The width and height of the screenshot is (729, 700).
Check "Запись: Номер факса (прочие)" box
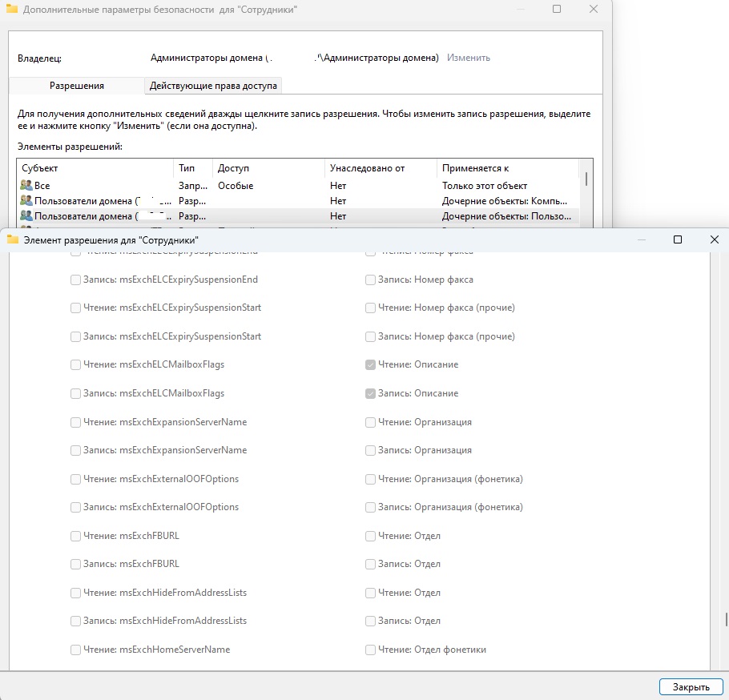tap(370, 337)
